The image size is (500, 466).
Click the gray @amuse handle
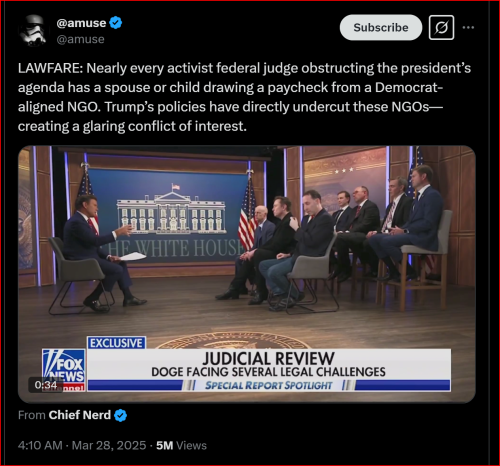click(x=80, y=39)
